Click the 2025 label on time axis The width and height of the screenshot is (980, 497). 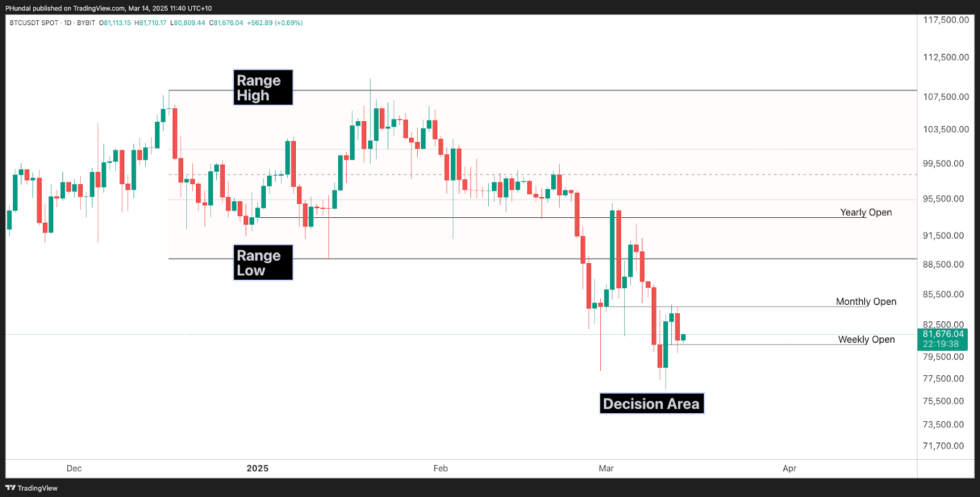pyautogui.click(x=257, y=468)
